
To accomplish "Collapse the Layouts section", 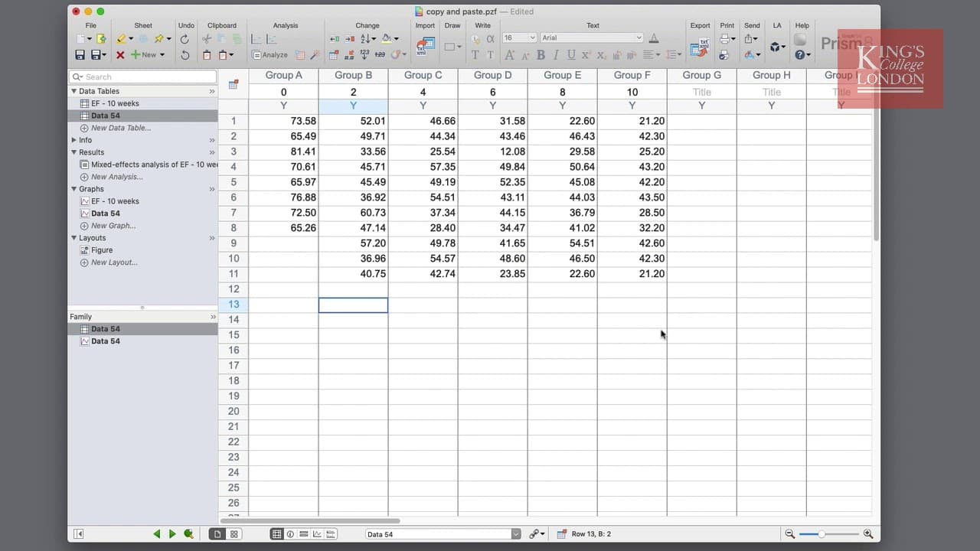I will [73, 238].
